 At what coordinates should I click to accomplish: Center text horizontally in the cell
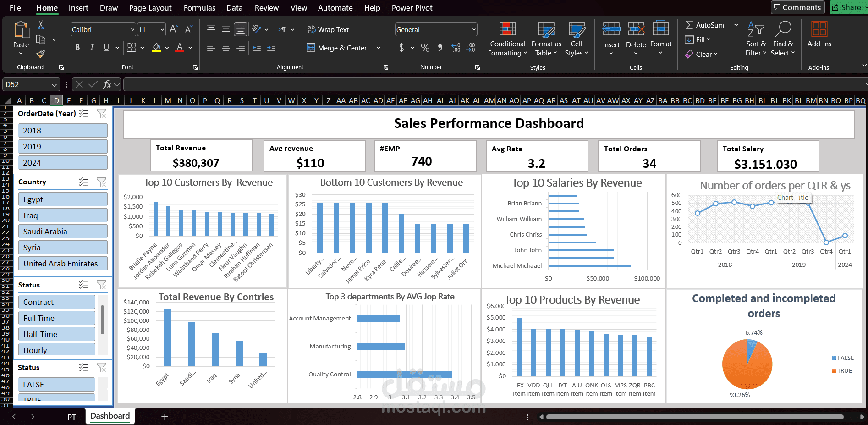tap(225, 48)
